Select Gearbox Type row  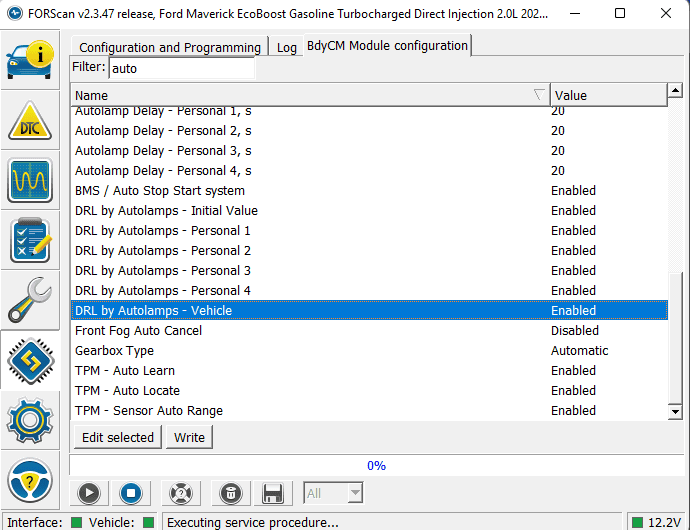tap(369, 350)
